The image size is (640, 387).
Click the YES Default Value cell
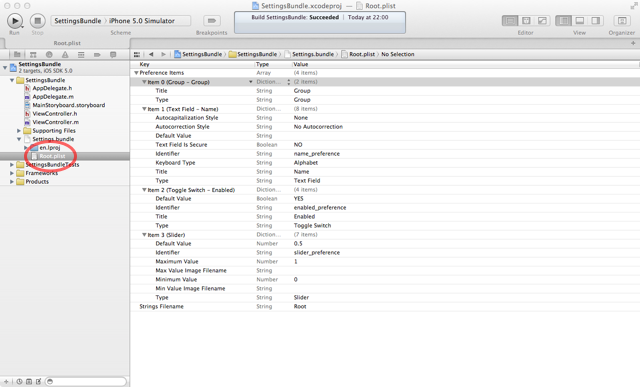click(299, 199)
